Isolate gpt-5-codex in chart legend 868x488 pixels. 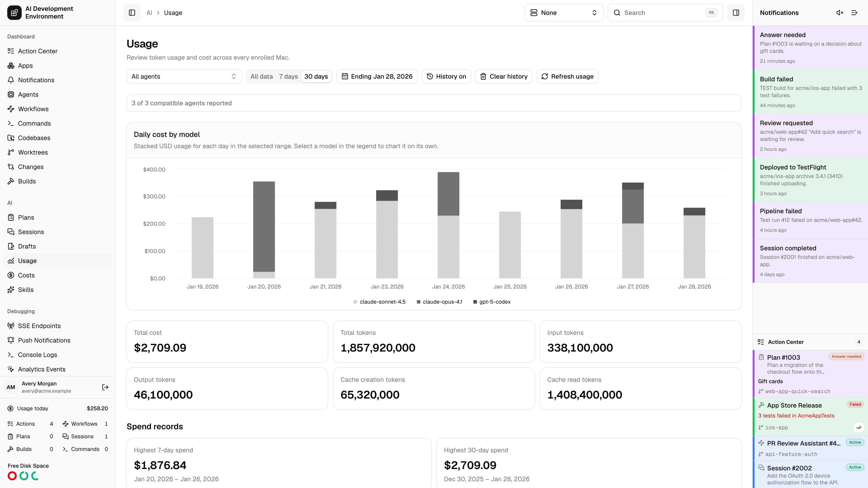492,302
